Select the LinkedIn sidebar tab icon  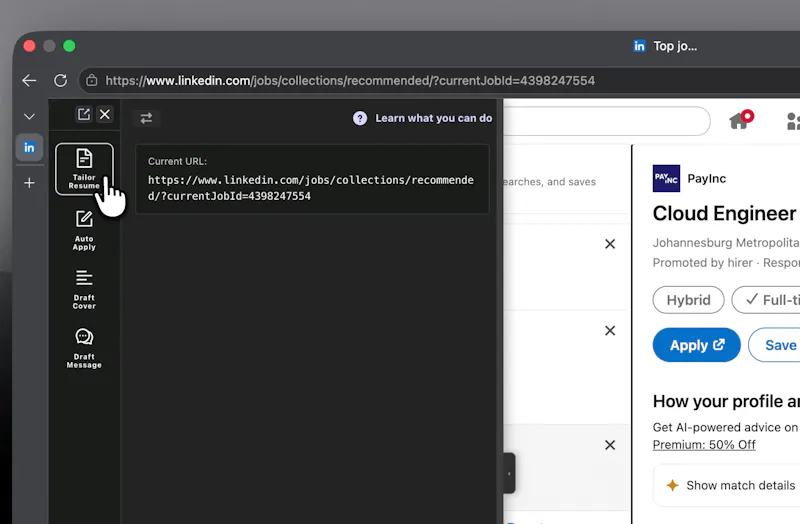[29, 147]
